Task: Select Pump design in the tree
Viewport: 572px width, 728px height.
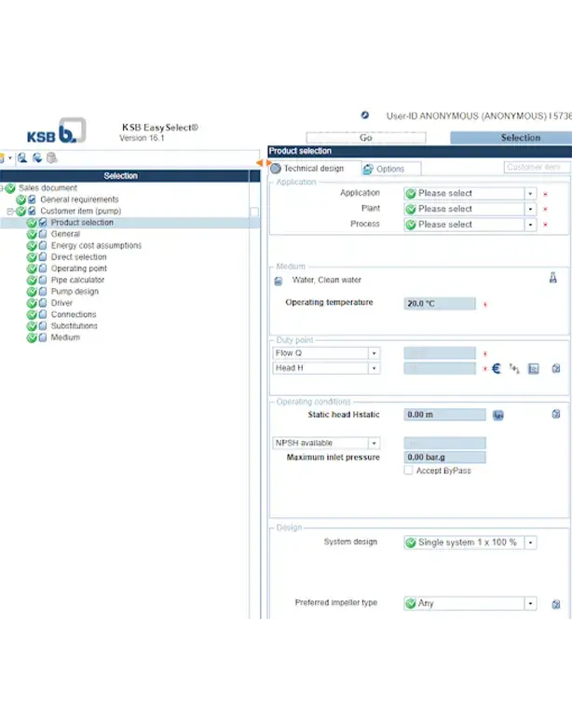Action: click(75, 292)
